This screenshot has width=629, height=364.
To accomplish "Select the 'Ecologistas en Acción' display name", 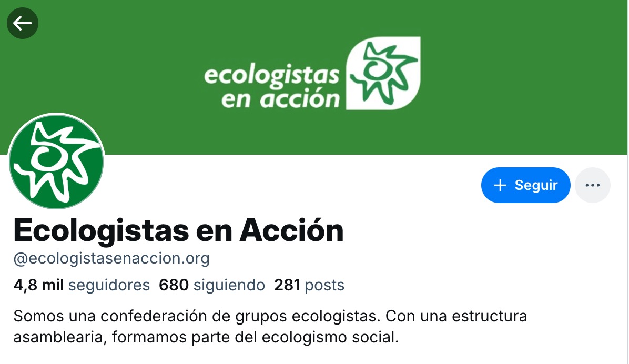I will (178, 230).
